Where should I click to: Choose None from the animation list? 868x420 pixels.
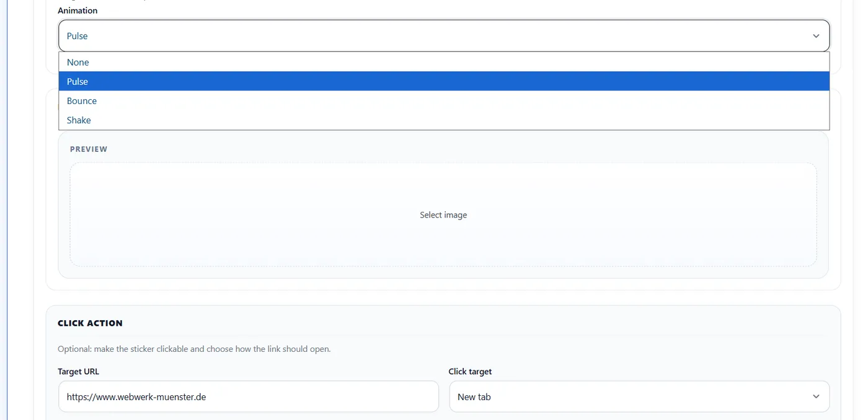coord(444,62)
